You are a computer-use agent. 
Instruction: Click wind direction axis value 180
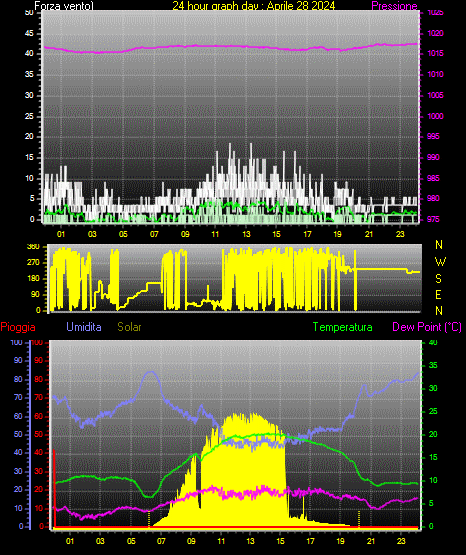tap(33, 279)
